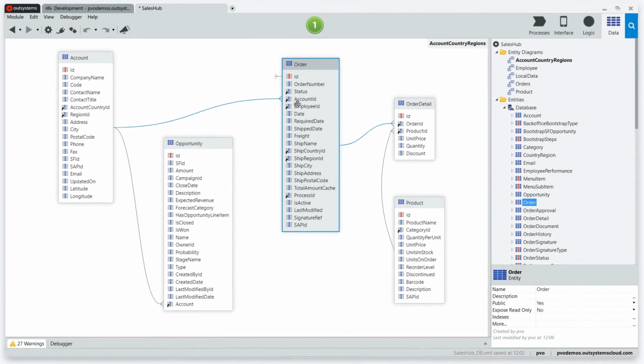Click the back navigation arrow

pos(12,30)
